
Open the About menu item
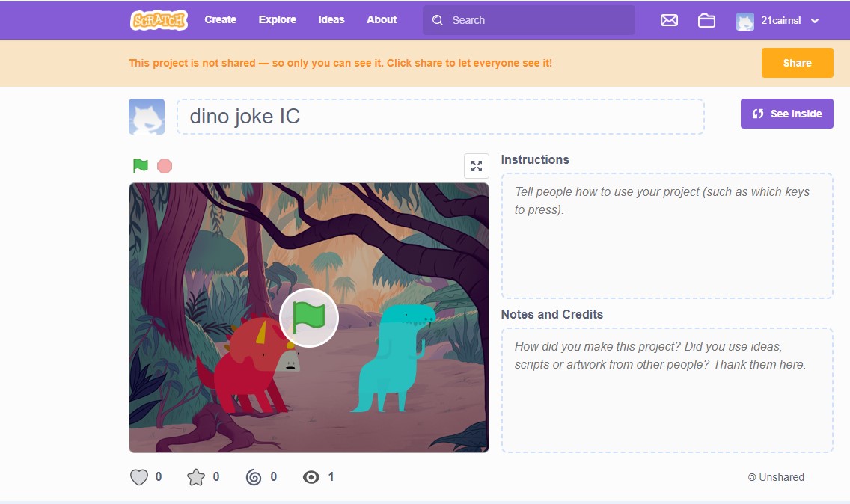pyautogui.click(x=382, y=19)
